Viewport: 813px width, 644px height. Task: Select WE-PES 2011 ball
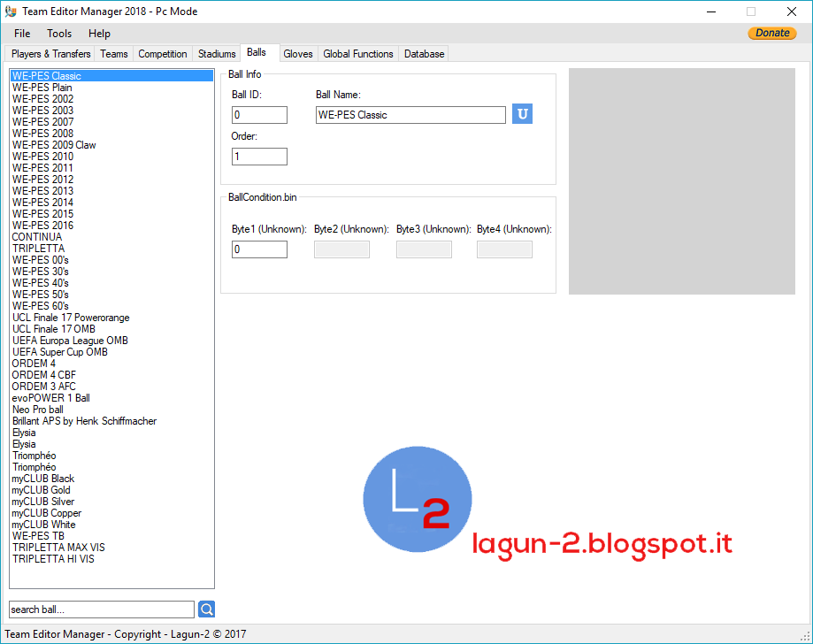[x=112, y=167]
